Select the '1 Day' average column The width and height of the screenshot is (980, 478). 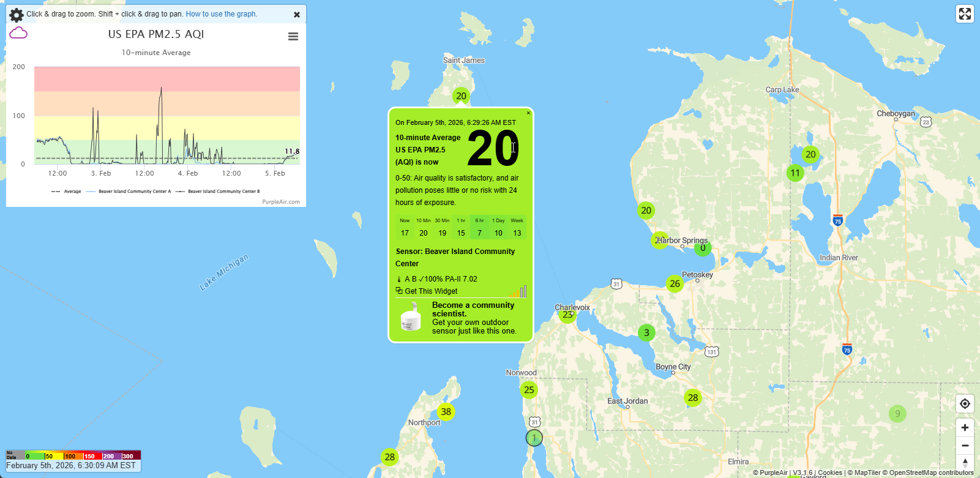tap(498, 227)
